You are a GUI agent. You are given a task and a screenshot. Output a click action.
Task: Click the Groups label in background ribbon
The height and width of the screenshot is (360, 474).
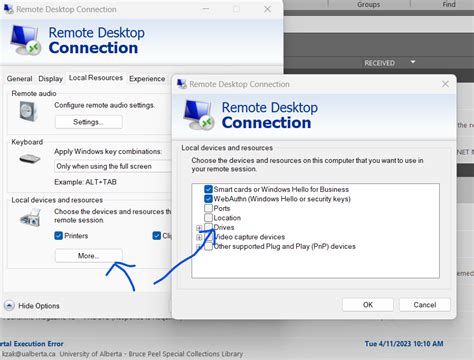point(368,4)
